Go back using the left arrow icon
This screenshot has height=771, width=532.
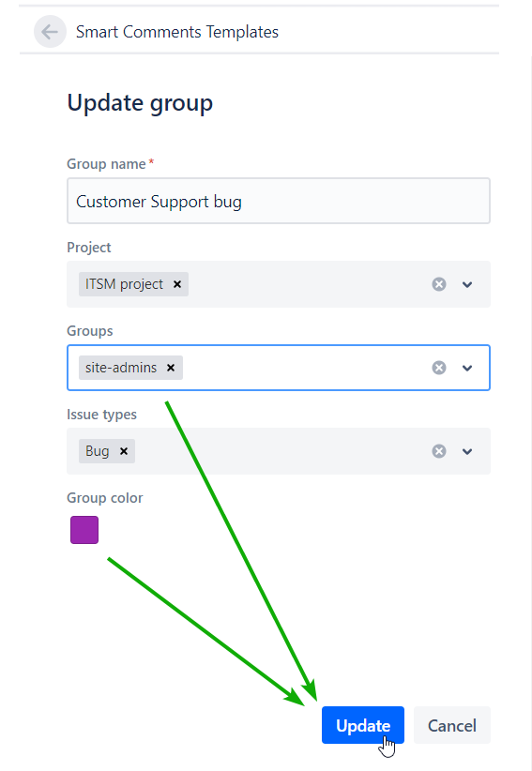[x=50, y=32]
